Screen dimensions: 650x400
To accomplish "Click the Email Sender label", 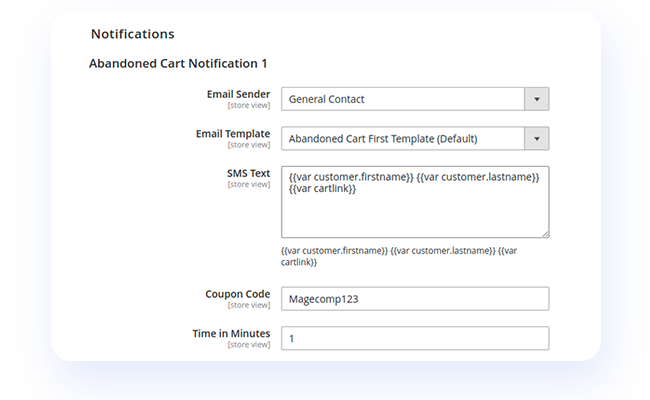I will point(238,94).
